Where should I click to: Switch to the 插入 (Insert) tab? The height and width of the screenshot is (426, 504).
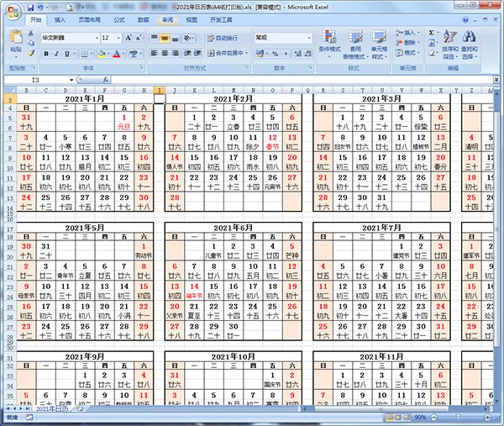click(60, 20)
